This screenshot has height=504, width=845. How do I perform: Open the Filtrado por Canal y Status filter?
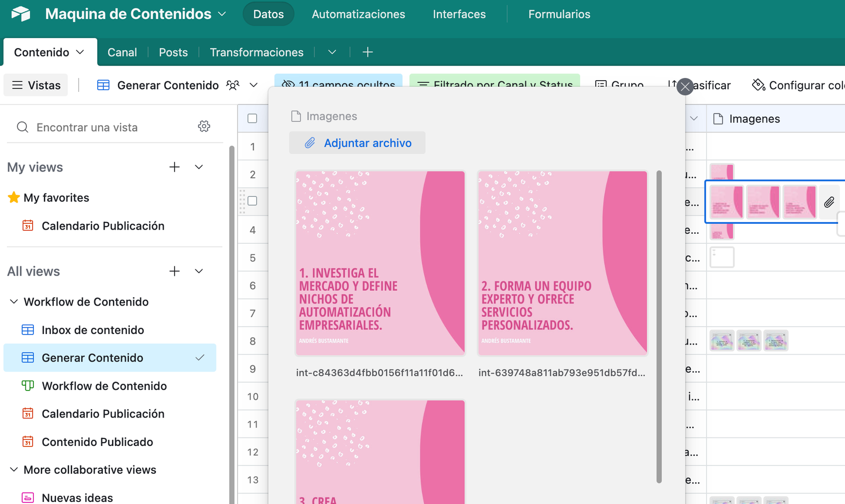click(495, 81)
